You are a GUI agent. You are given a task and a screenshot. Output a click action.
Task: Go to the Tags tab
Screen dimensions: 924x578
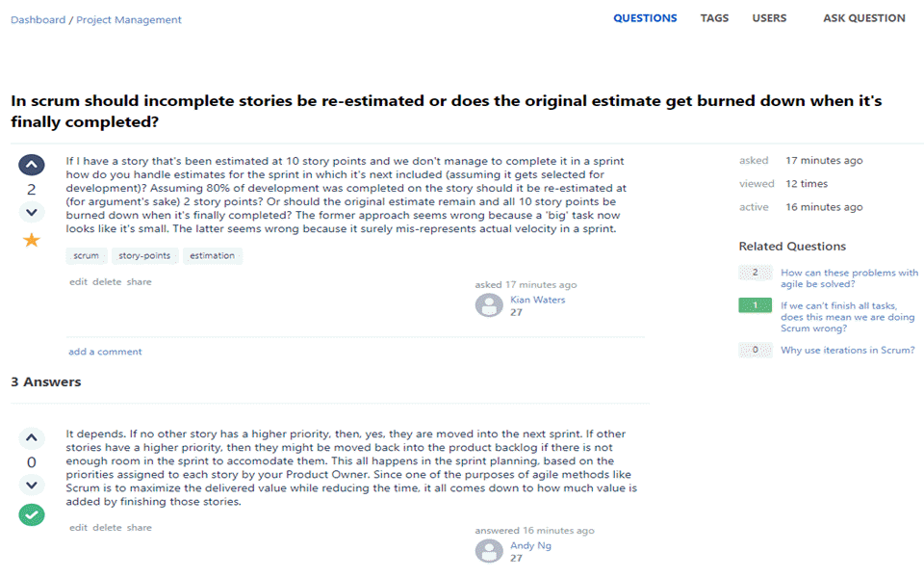click(x=714, y=18)
